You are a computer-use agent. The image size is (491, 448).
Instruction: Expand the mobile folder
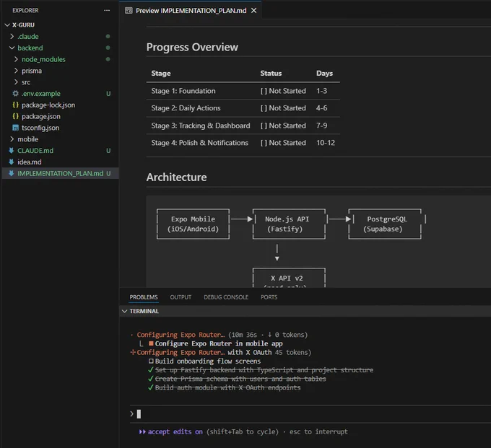tap(12, 139)
